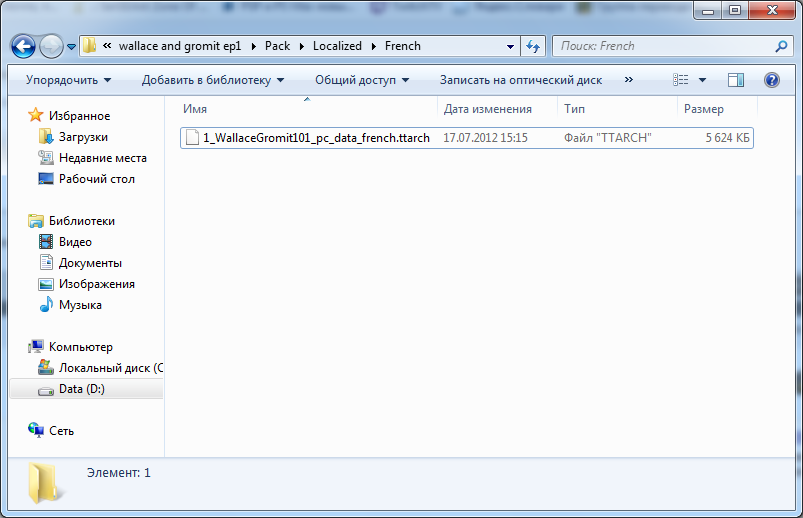The height and width of the screenshot is (518, 803).
Task: Show hidden toolbar commands chevron
Action: tap(628, 80)
